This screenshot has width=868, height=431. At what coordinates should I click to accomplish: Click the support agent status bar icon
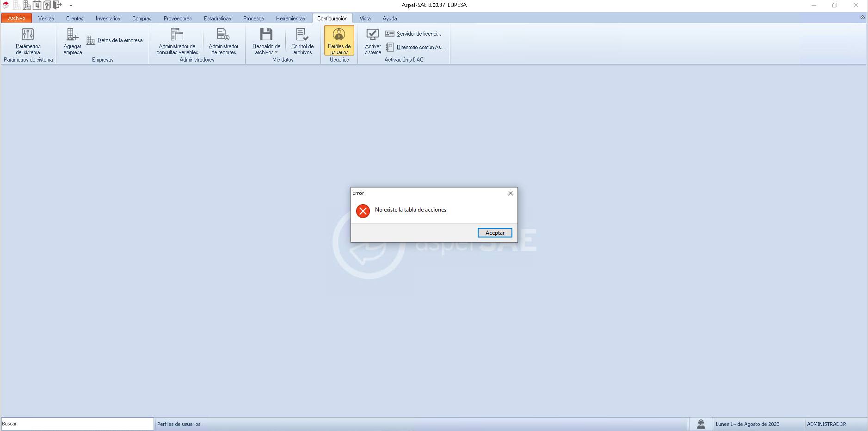pyautogui.click(x=701, y=424)
